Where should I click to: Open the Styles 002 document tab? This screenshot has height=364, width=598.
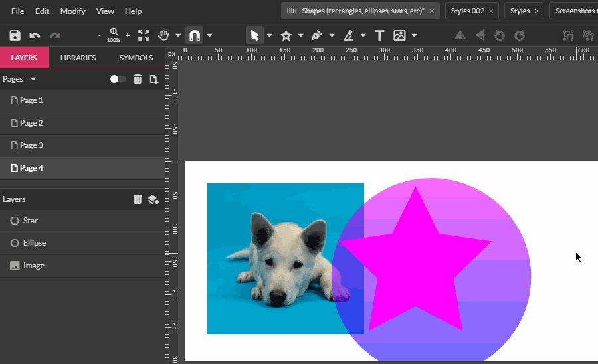tap(469, 11)
